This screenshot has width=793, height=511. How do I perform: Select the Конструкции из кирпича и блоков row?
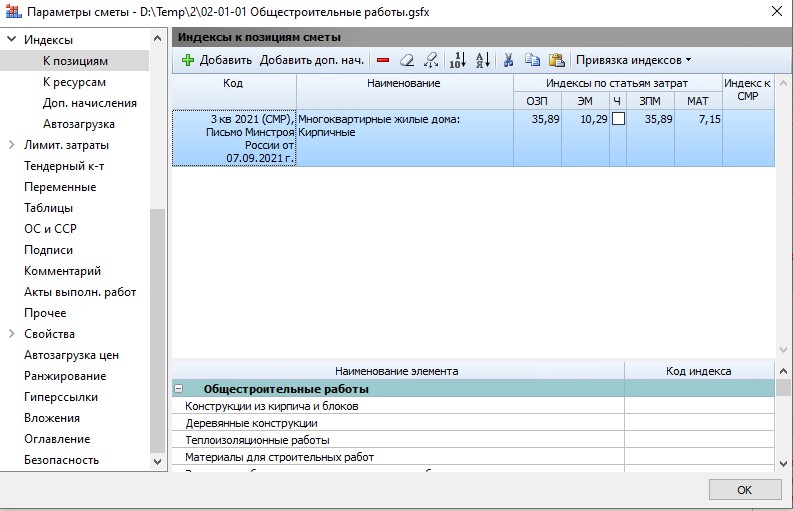[272, 406]
